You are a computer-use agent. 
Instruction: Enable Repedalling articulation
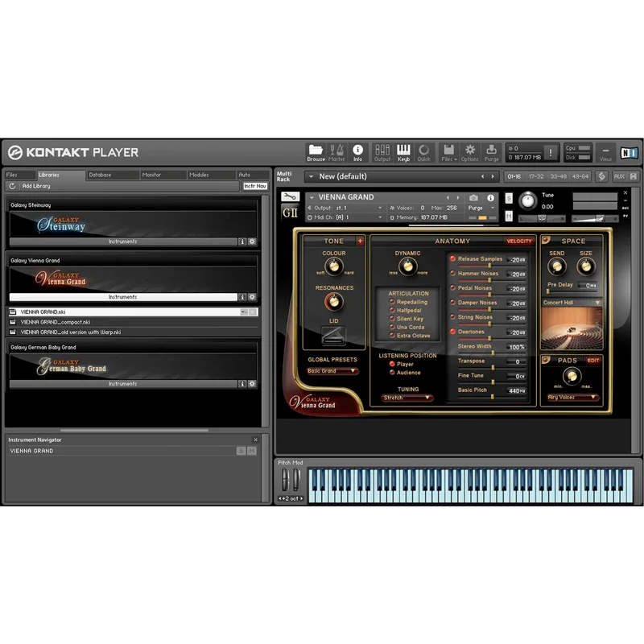click(x=392, y=302)
